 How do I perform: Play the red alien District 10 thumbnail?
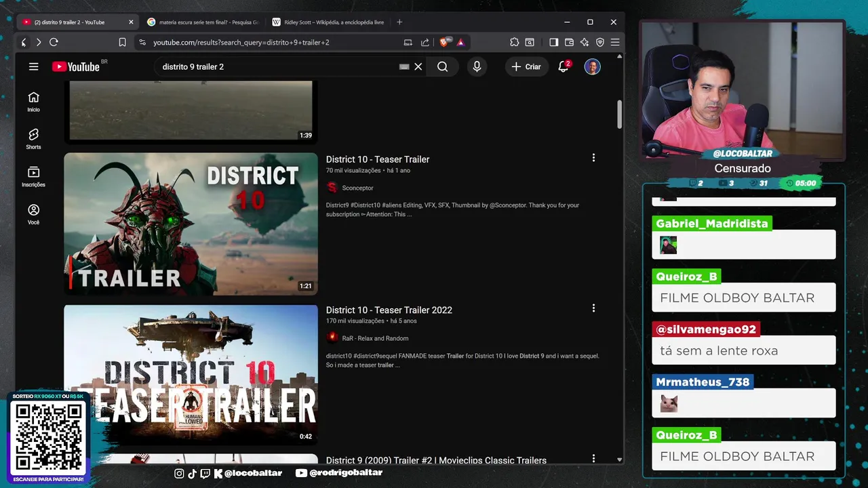tap(191, 224)
